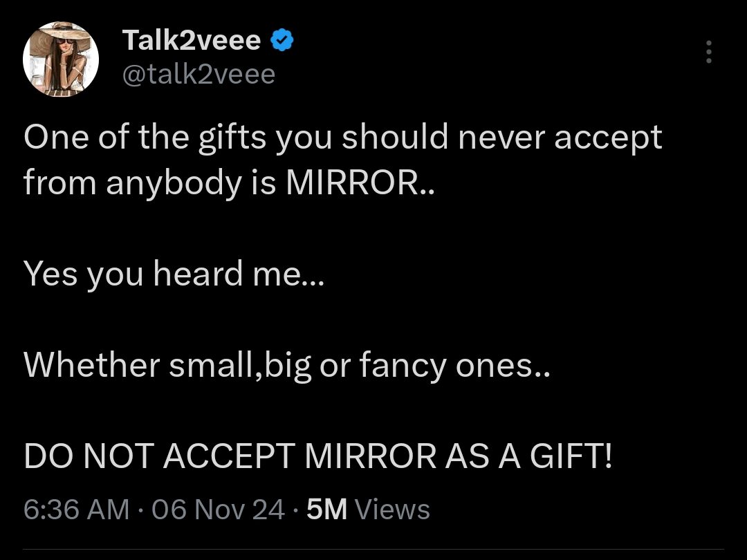Open the Talk2veee display name link

191,40
